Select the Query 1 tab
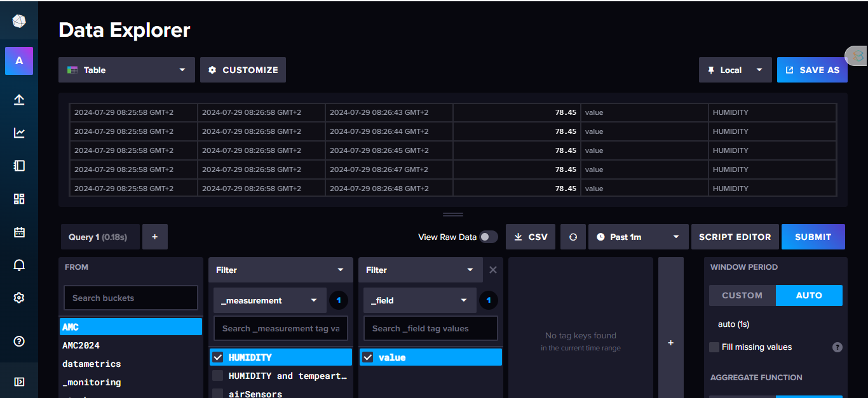868x398 pixels. 98,237
